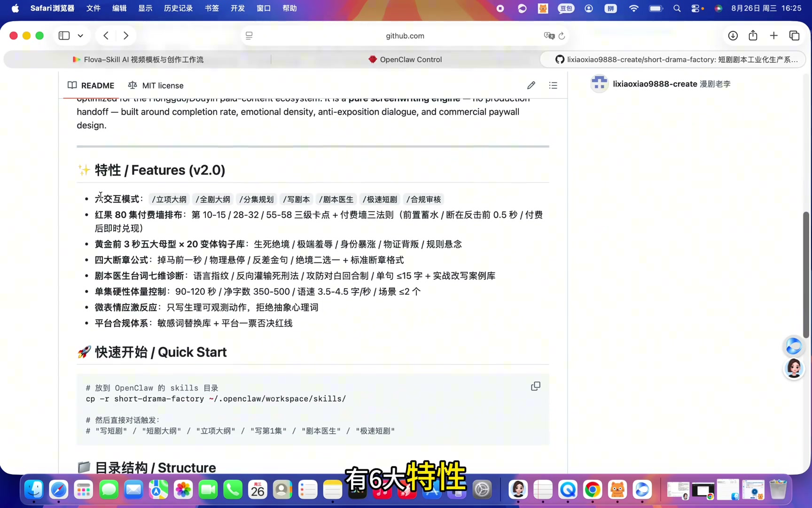
Task: Open the 历史记录 menu
Action: point(178,8)
